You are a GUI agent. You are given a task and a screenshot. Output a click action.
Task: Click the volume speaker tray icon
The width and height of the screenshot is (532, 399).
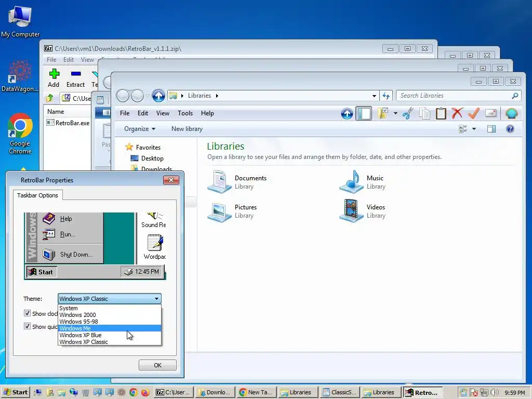(x=495, y=393)
